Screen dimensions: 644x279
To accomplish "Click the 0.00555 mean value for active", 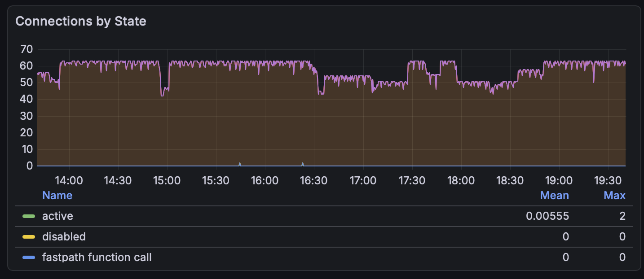I will tap(547, 216).
